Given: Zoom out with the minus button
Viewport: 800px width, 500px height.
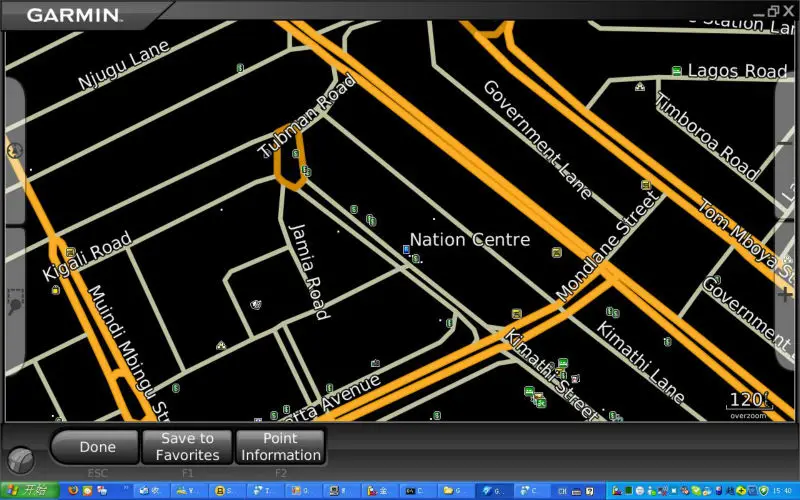Looking at the screenshot, I should pos(786,145).
